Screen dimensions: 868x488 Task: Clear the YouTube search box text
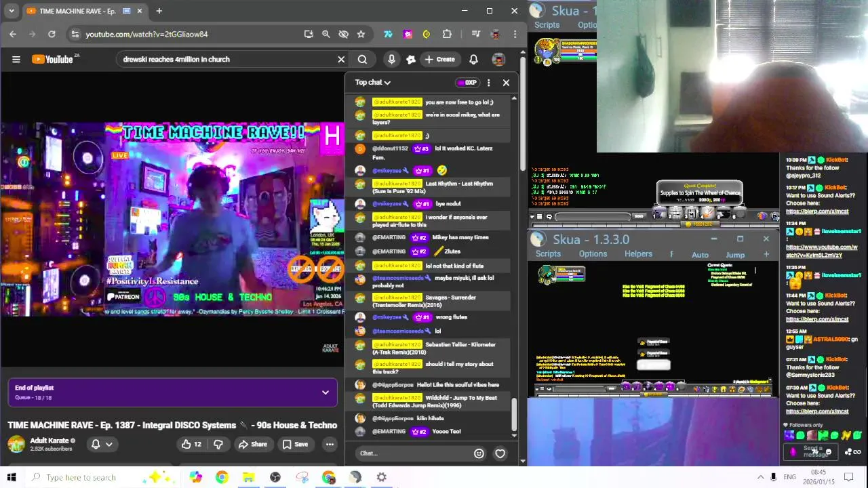341,60
